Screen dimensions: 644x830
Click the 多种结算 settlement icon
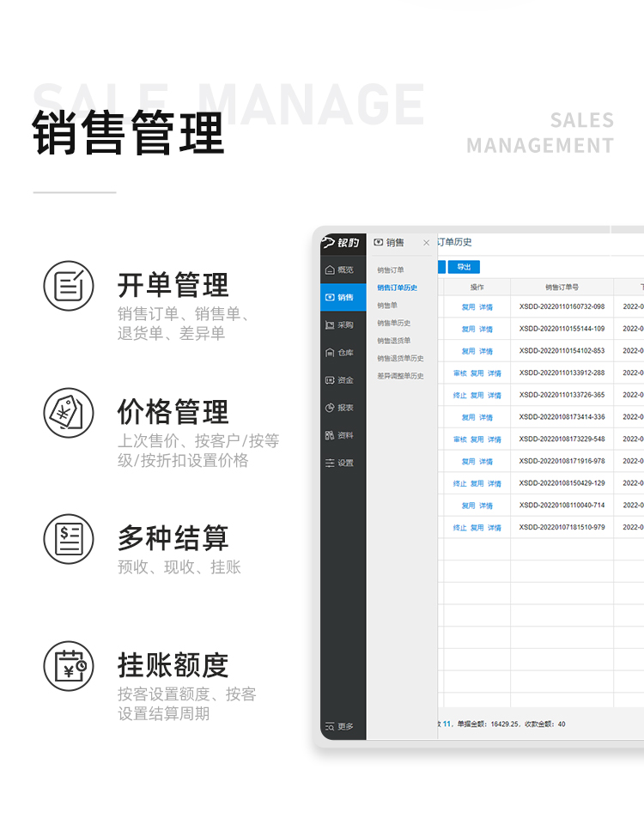pos(69,539)
